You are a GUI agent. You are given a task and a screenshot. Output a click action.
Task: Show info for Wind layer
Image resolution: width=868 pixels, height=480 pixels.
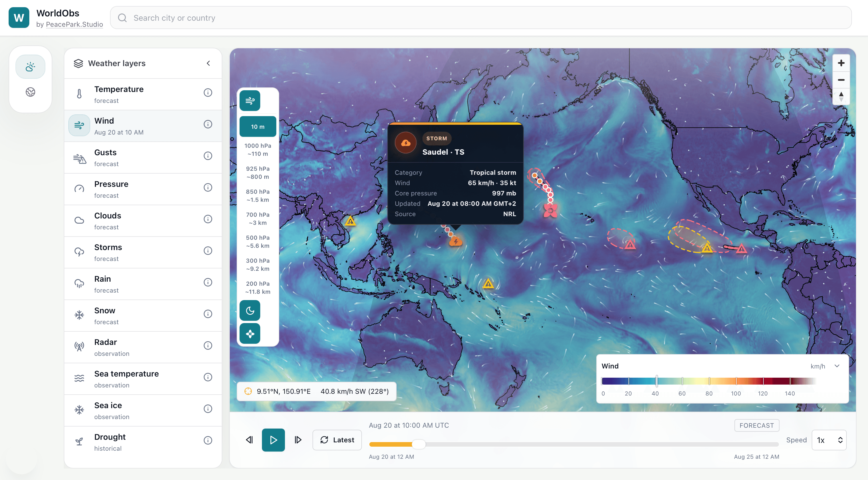coord(208,124)
